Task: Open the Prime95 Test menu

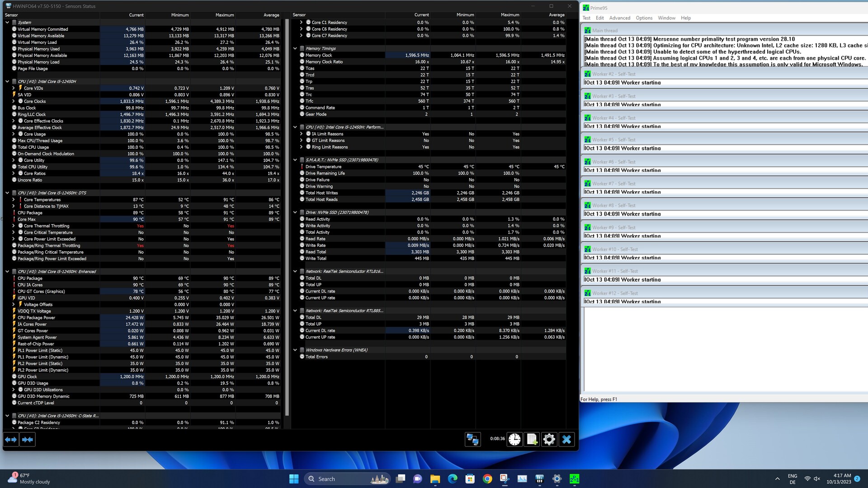Action: pos(586,18)
